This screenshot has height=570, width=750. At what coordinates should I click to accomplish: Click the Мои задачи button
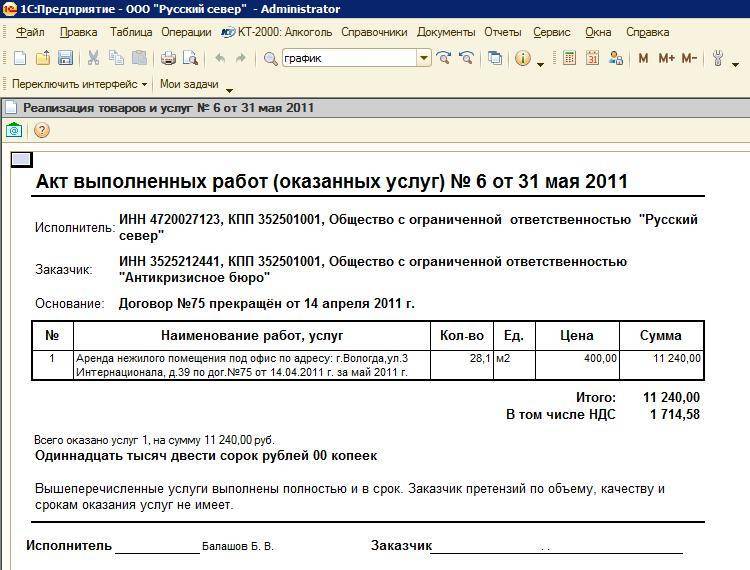point(189,85)
